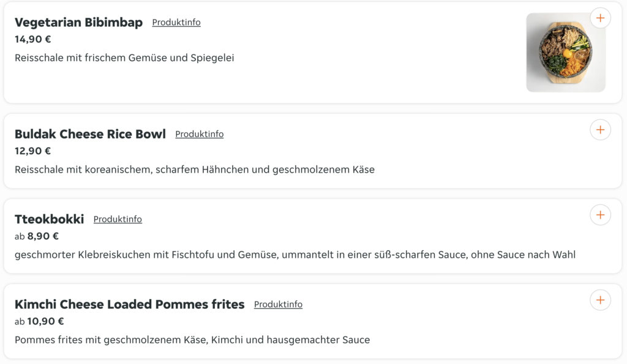Open Produktinfo for Vegetarian Bibimbap
This screenshot has width=627, height=364.
[176, 23]
